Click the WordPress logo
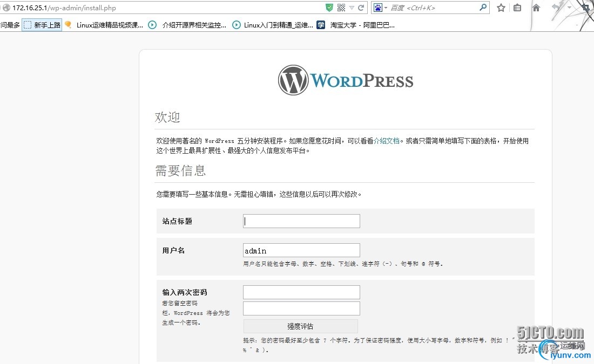This screenshot has width=594, height=364. click(346, 80)
